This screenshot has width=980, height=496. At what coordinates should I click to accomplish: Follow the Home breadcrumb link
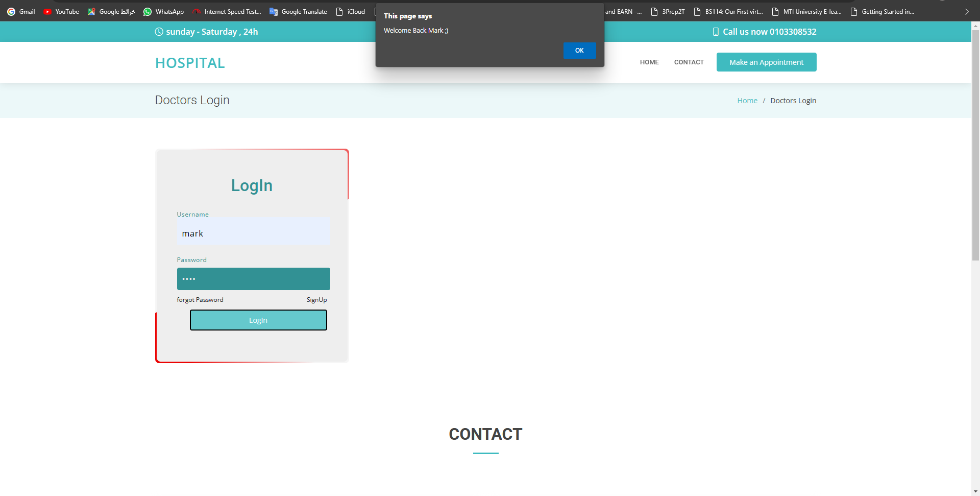tap(747, 101)
